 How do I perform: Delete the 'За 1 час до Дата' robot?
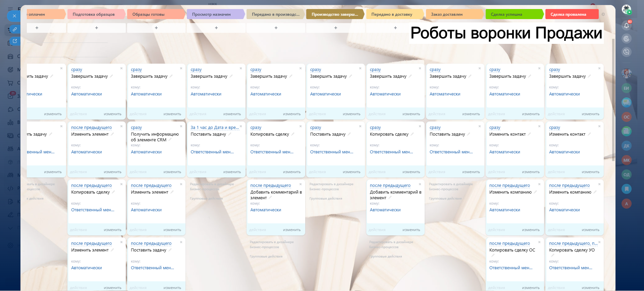[x=241, y=126]
